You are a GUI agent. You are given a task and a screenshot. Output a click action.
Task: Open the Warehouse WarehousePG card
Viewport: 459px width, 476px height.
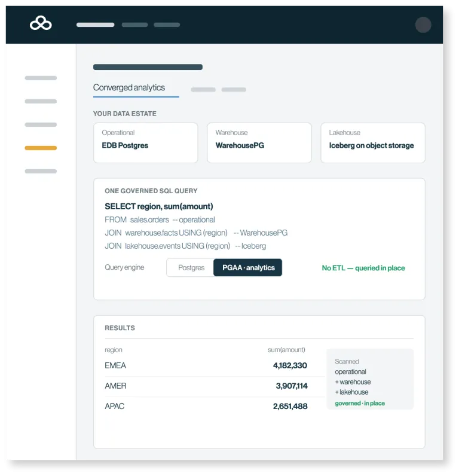coord(259,143)
